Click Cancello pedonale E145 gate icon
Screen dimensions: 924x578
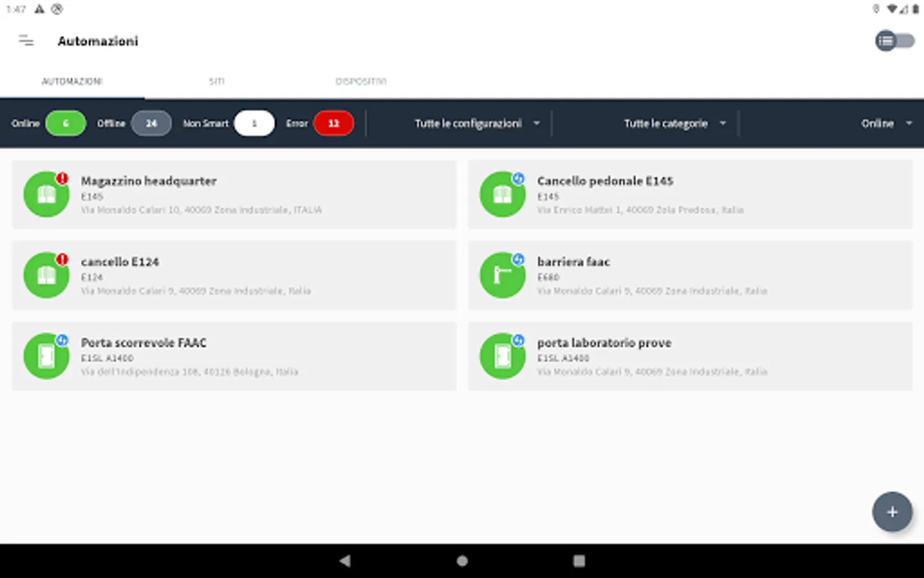click(x=502, y=195)
